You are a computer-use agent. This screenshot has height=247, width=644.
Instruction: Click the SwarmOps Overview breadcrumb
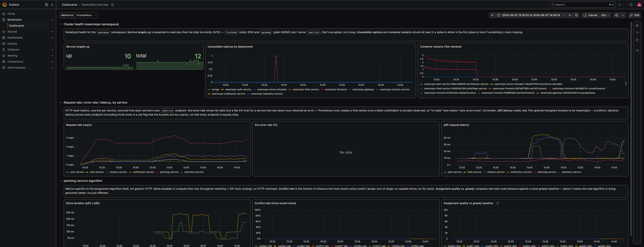[x=95, y=4]
